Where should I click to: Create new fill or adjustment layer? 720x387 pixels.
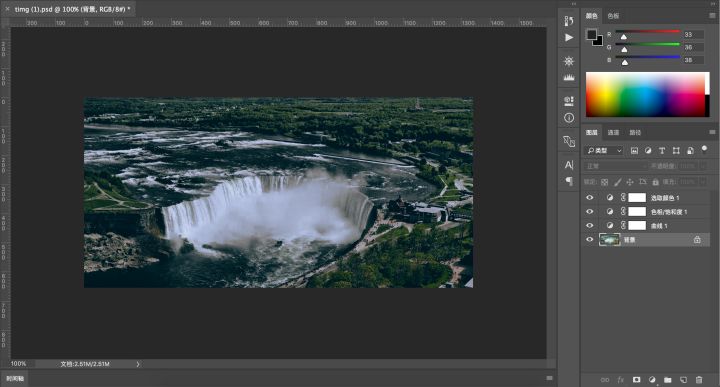pos(652,380)
